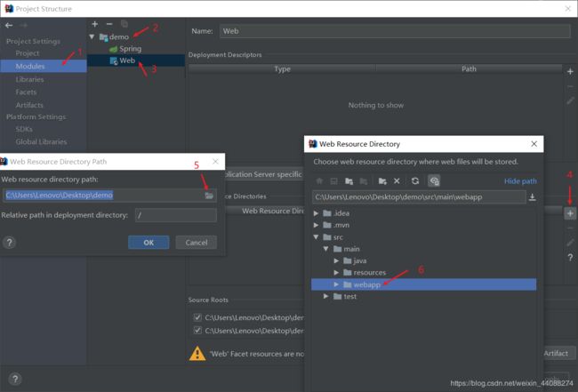Go forward with the right arrow icon

(x=24, y=25)
